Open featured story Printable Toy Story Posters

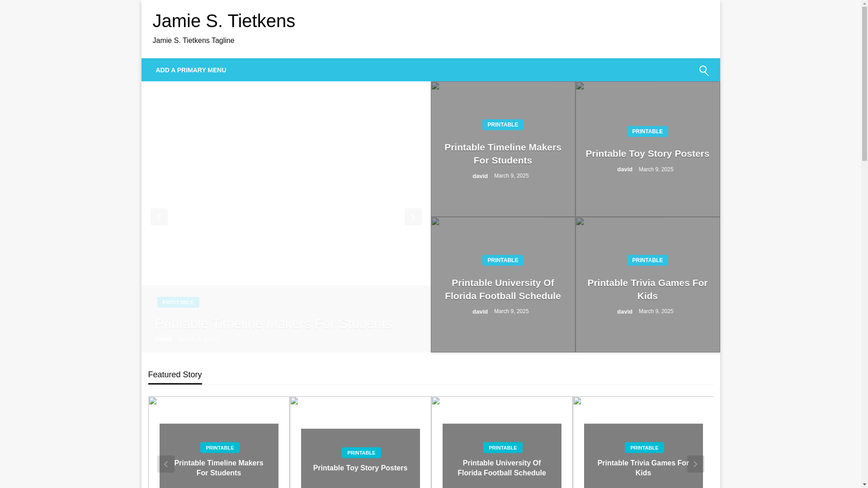point(360,468)
